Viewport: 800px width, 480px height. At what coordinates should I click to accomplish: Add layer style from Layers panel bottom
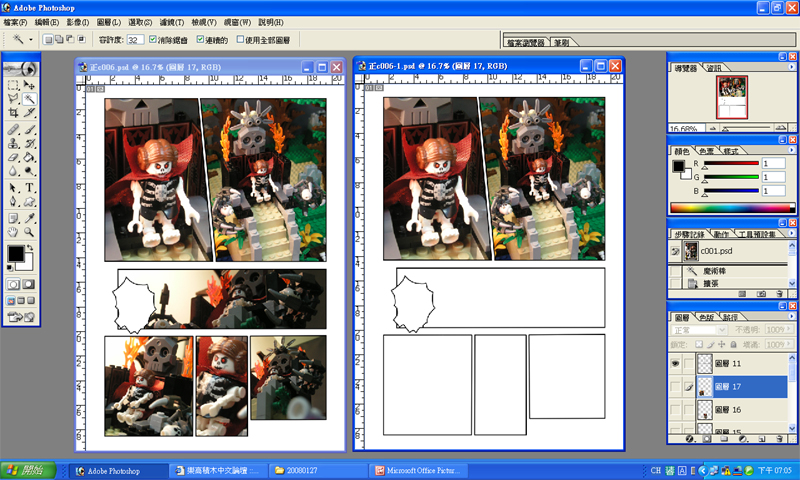[x=689, y=439]
